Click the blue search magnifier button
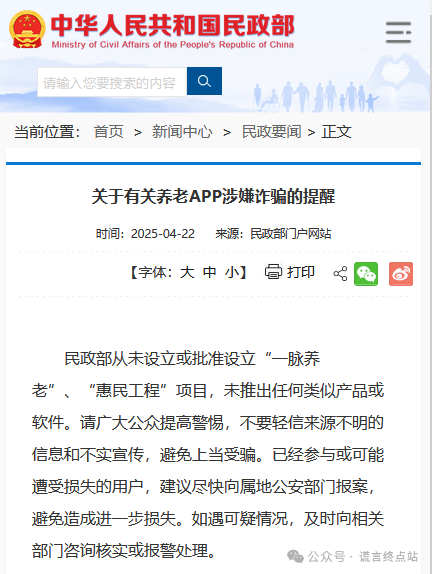The image size is (432, 574). point(204,81)
